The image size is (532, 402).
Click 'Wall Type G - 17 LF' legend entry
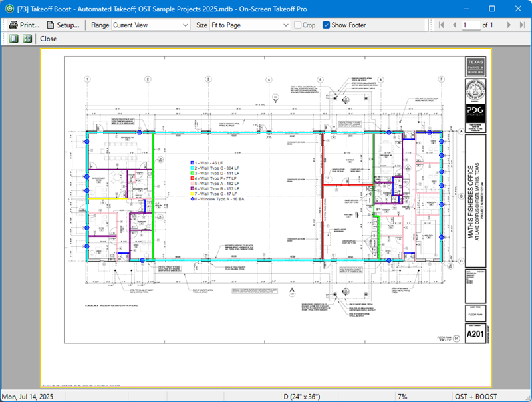[x=215, y=194]
